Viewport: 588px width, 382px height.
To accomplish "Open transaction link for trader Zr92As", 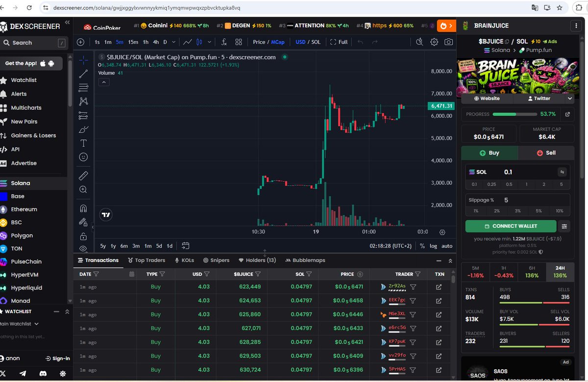I will [439, 287].
